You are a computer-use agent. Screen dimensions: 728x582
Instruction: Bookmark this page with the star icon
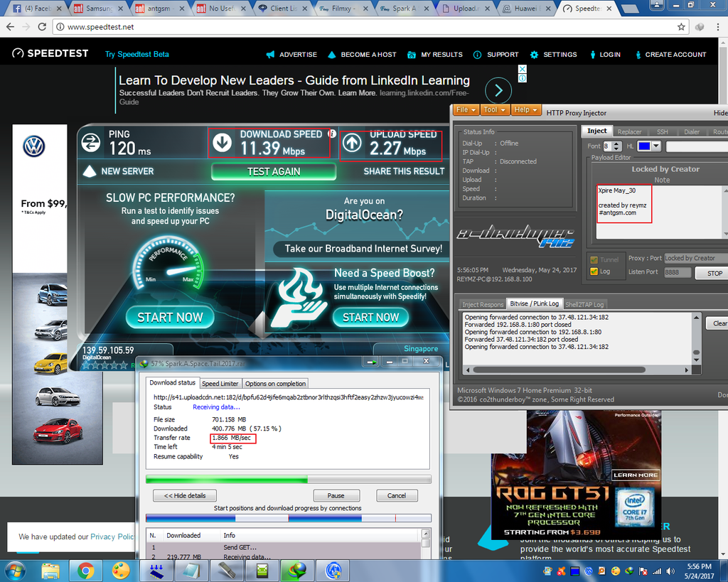681,27
